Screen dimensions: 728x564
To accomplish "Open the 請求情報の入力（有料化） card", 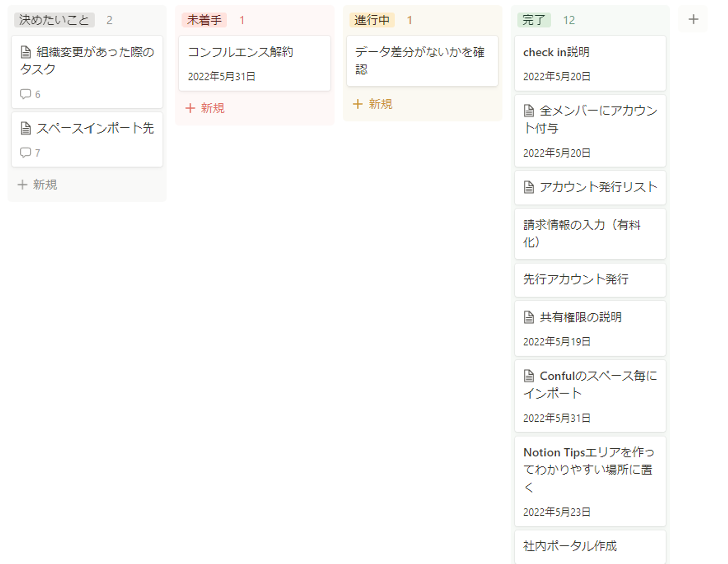I will 590,234.
